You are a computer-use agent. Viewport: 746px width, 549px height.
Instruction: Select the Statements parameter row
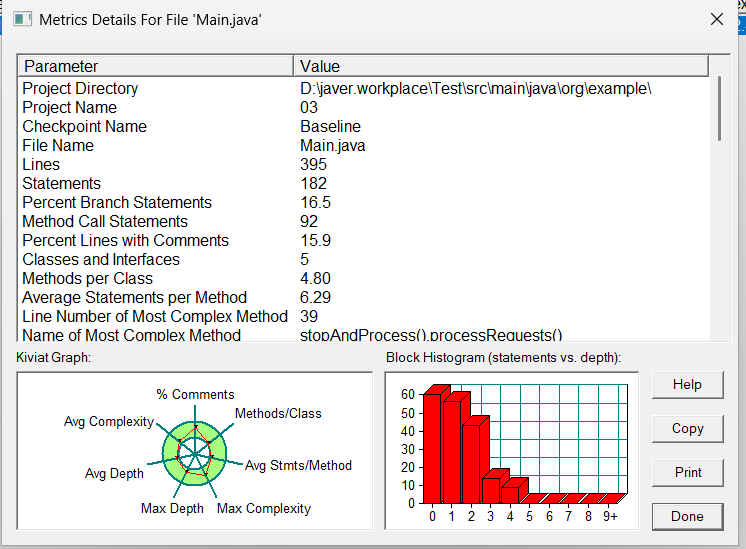pos(364,184)
